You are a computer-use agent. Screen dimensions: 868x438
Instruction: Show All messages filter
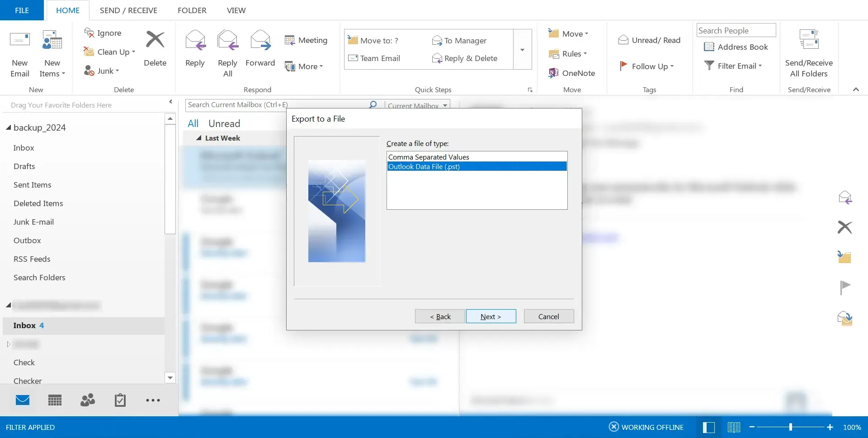click(x=193, y=123)
